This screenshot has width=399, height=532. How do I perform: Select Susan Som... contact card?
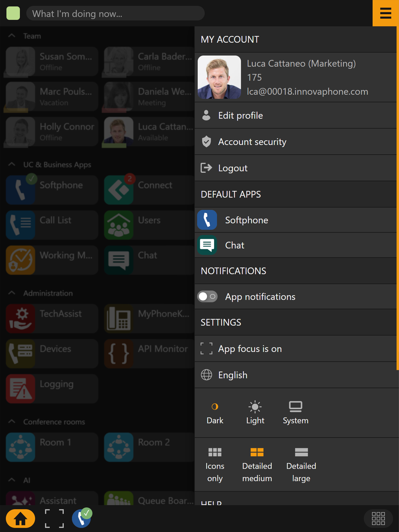tap(52, 62)
